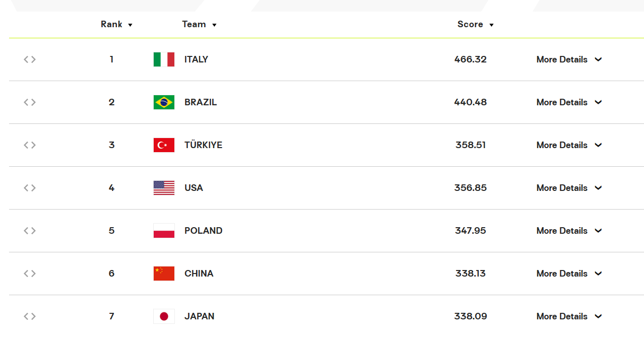The image size is (644, 337).
Task: Expand More Details for Türkiye
Action: (x=569, y=145)
